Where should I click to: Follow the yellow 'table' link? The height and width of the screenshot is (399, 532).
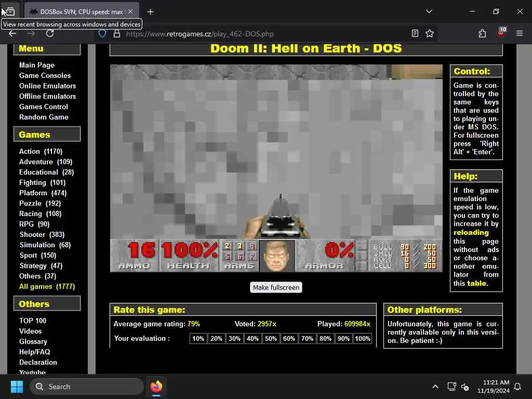[x=477, y=283]
